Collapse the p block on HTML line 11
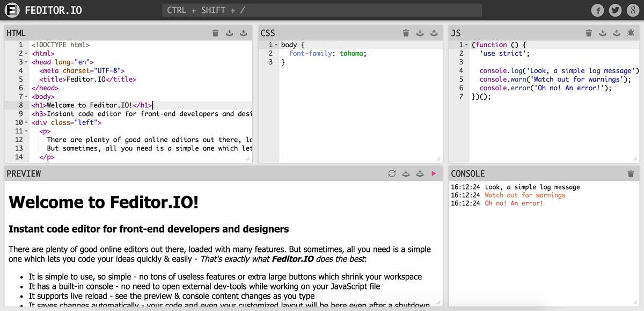This screenshot has width=644, height=311. 26,131
